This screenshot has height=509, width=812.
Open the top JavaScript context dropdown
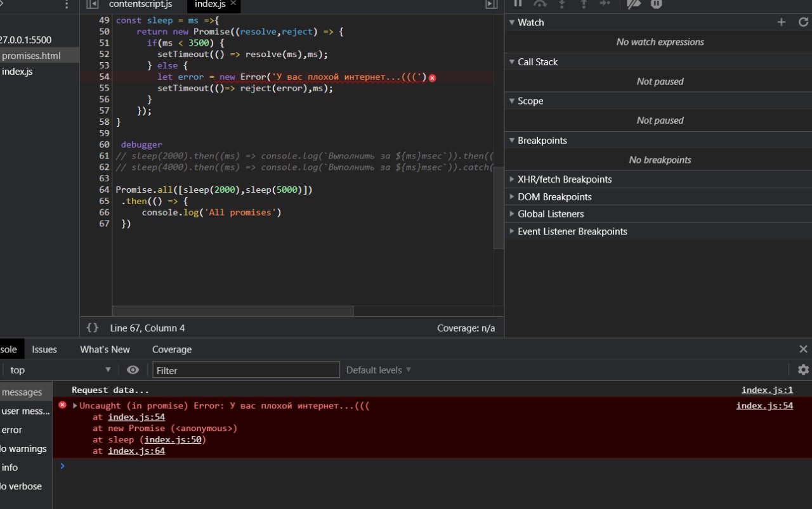tap(60, 370)
